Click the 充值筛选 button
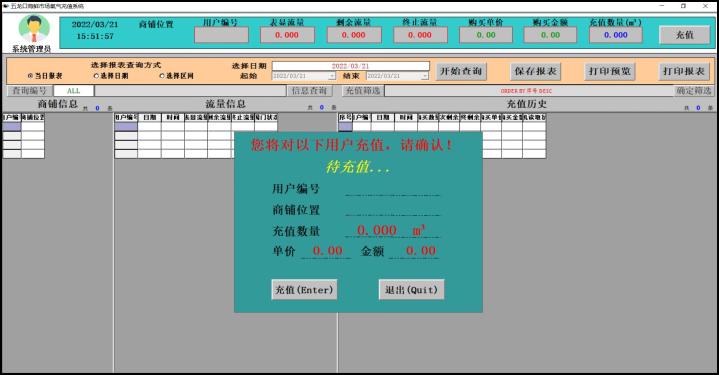Image resolution: width=719 pixels, height=375 pixels. pos(363,91)
